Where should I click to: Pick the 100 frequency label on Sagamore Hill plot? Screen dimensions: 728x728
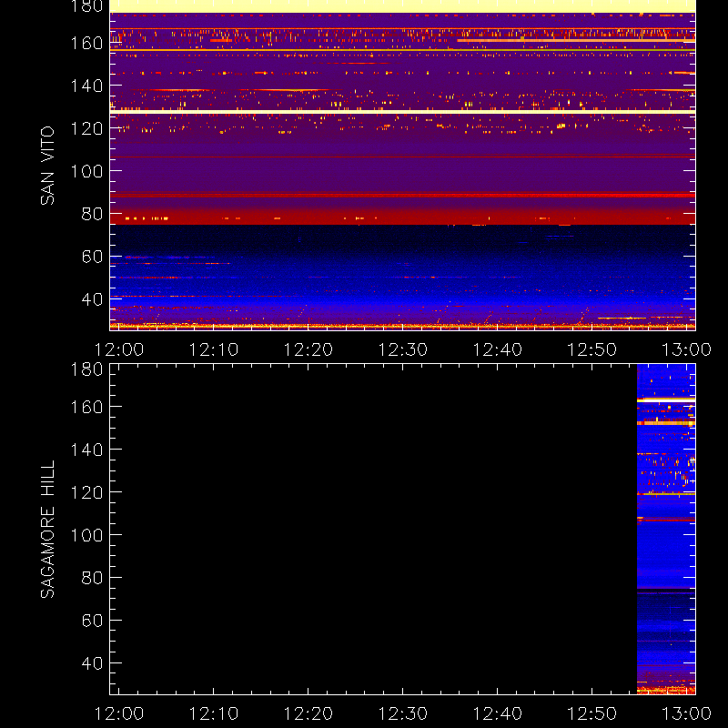click(x=86, y=535)
